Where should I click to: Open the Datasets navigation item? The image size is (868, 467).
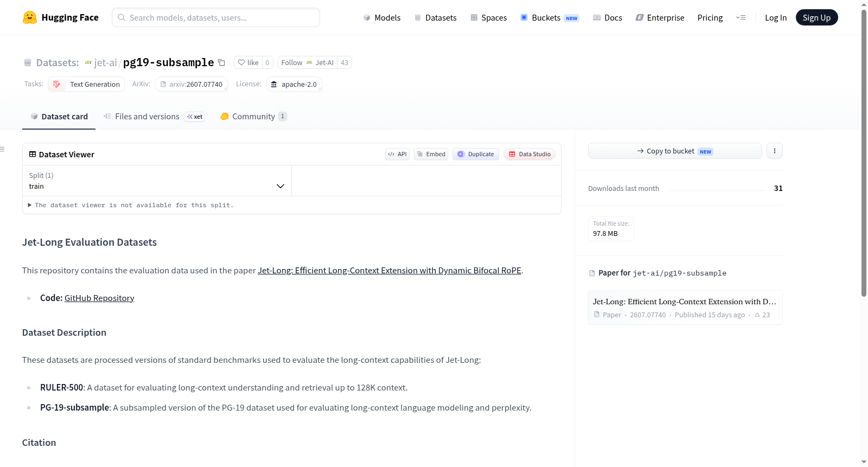[x=435, y=17]
